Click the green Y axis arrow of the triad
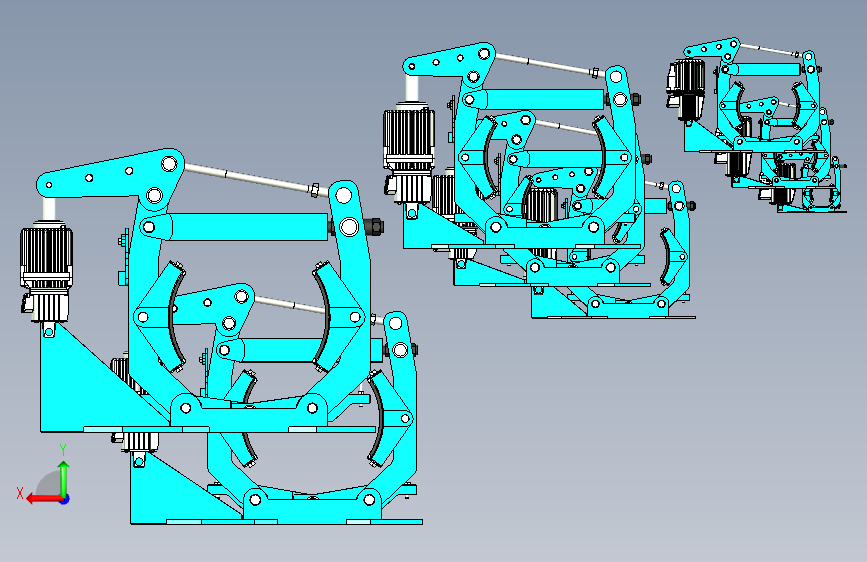Screen dimensions: 867x562 pyautogui.click(x=64, y=477)
